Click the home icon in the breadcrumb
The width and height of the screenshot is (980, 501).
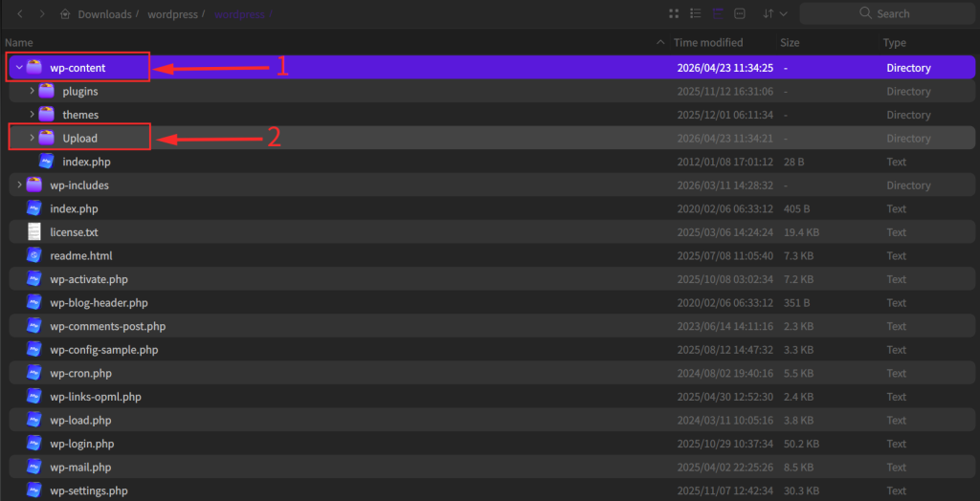coord(65,13)
